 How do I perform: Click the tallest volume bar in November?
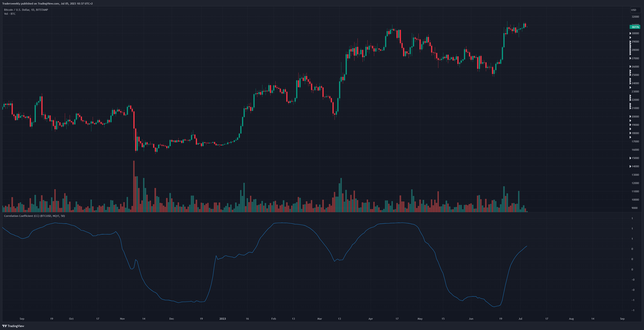(134, 186)
